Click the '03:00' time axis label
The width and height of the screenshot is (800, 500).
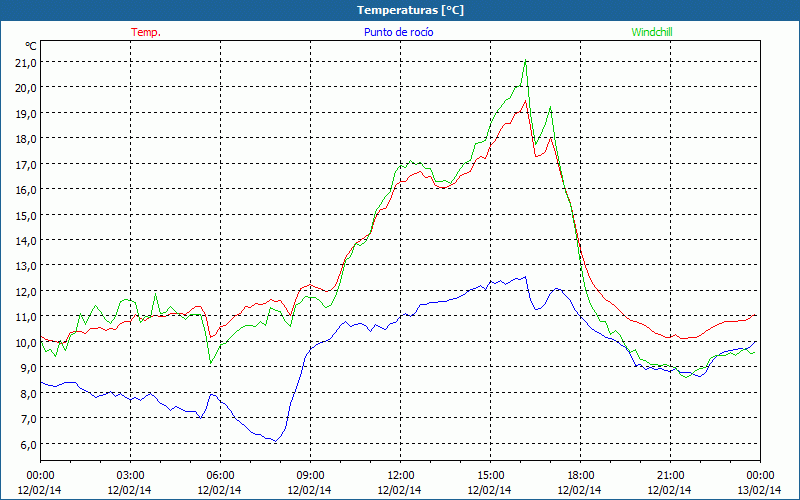130,476
